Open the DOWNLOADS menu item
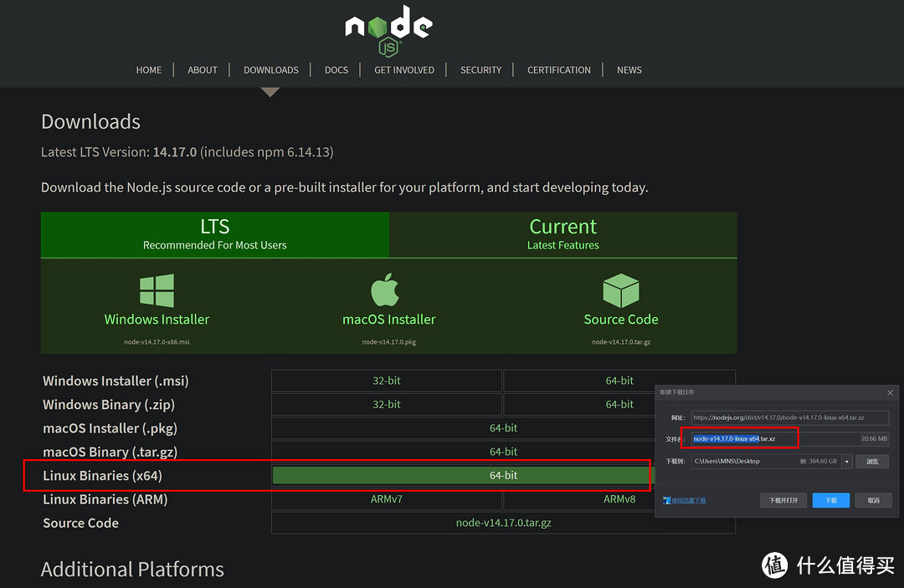This screenshot has height=588, width=904. [270, 70]
